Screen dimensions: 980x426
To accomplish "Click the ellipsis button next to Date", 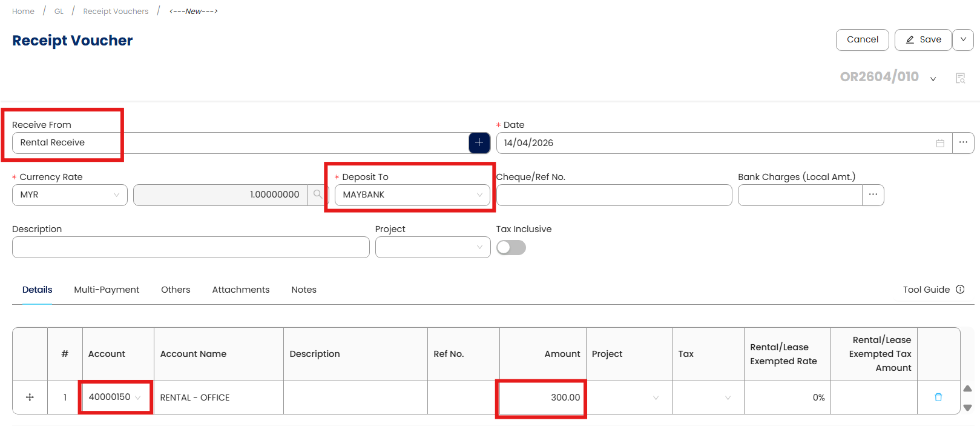I will (x=963, y=142).
